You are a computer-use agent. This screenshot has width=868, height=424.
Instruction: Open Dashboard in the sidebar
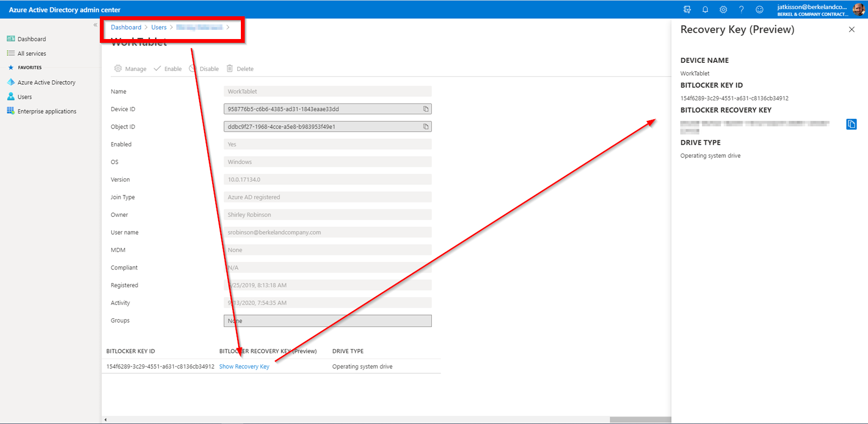click(x=31, y=39)
